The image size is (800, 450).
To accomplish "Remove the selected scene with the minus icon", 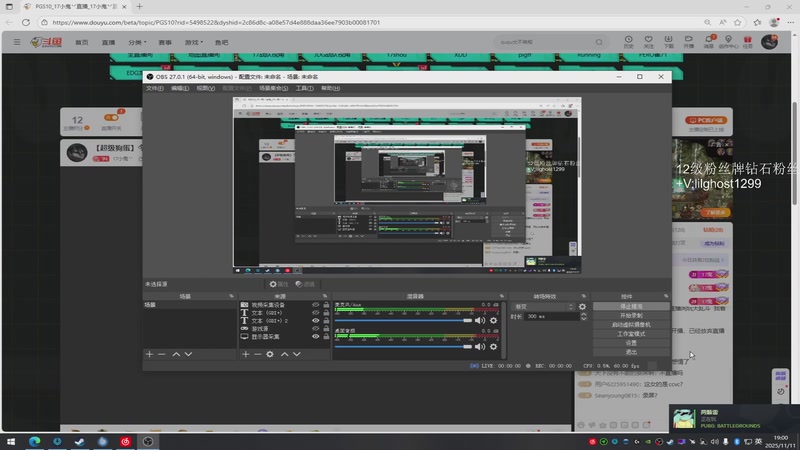I will 162,354.
